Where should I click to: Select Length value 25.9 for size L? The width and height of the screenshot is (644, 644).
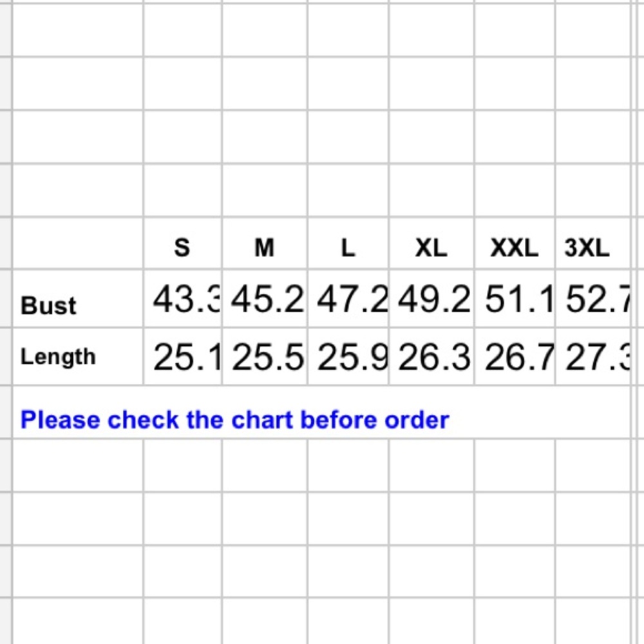tap(351, 357)
